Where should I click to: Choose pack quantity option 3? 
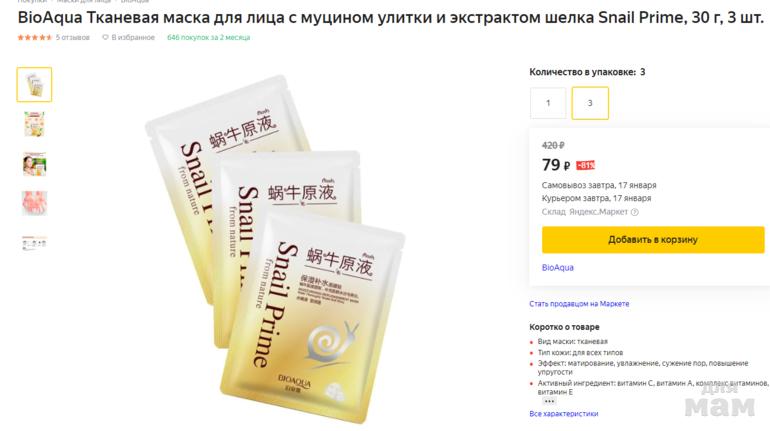click(590, 103)
